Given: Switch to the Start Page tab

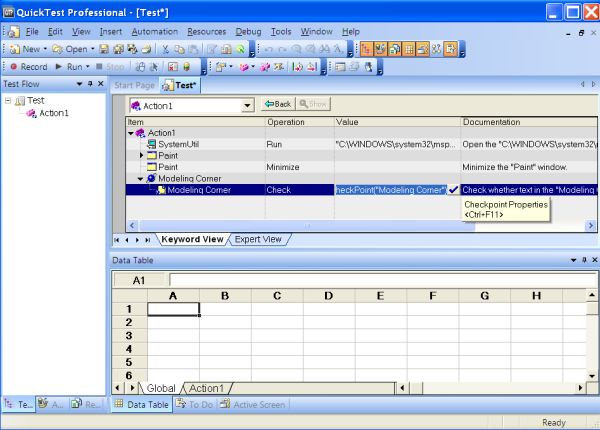Looking at the screenshot, I should tap(134, 85).
